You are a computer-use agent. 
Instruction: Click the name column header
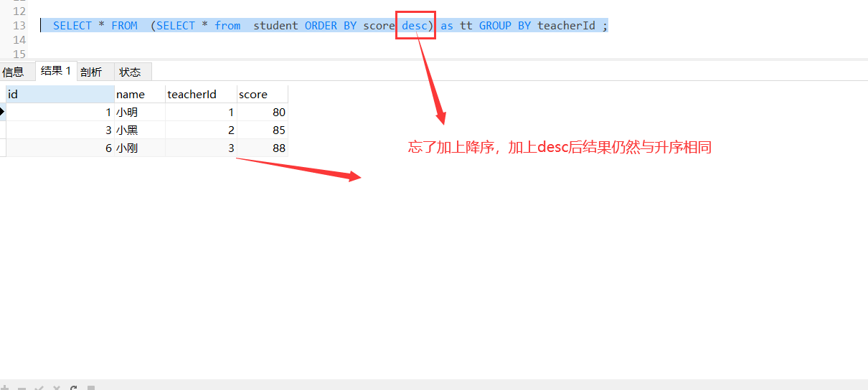tap(140, 94)
